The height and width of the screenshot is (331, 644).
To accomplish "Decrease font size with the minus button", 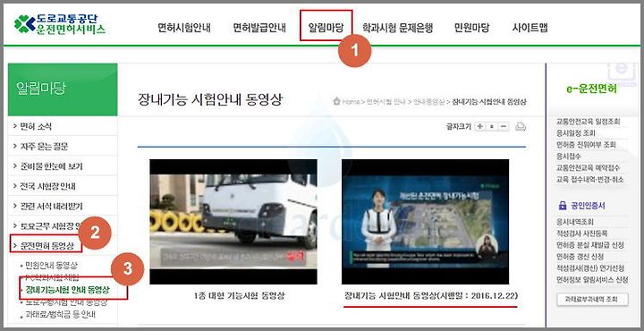I will click(x=504, y=126).
